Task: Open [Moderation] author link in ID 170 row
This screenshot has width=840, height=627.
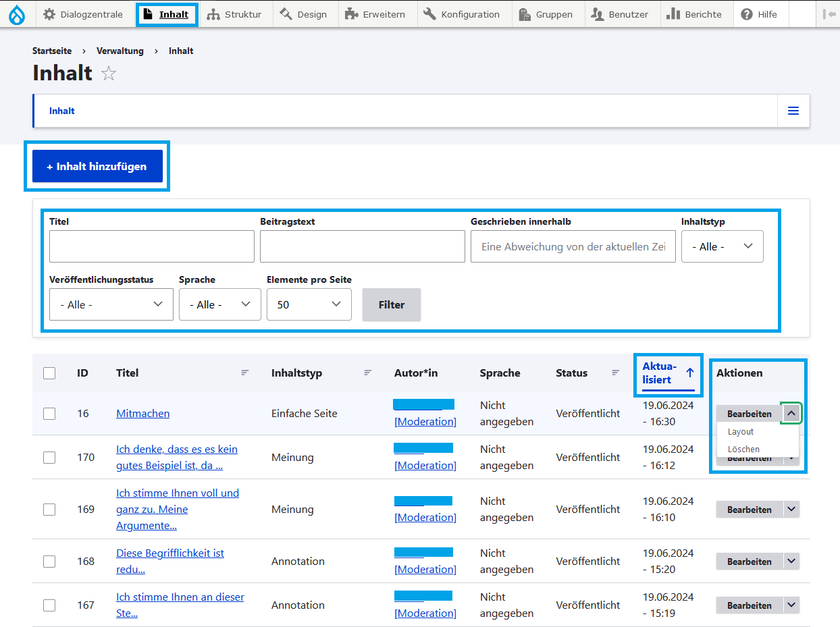Action: click(425, 466)
